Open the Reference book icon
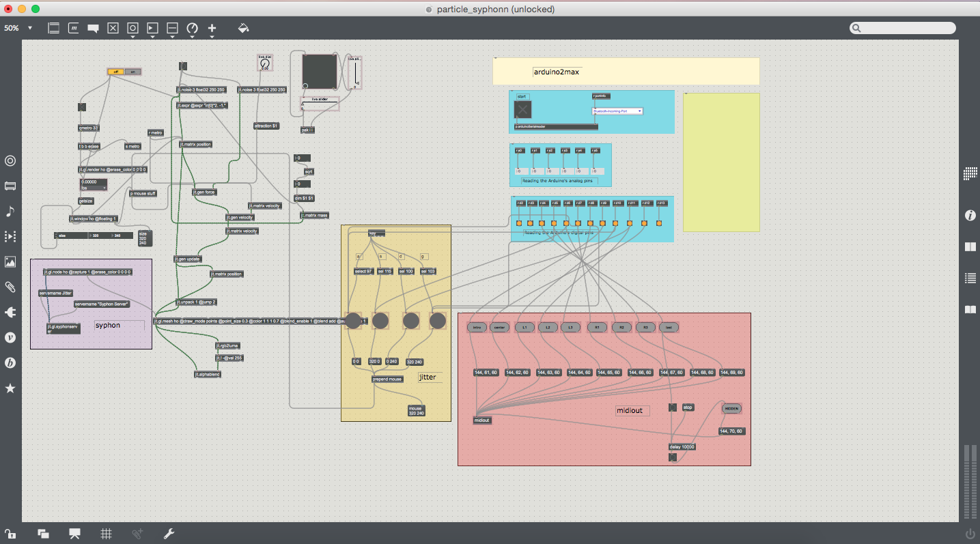Screen dimensions: 980x544 point(970,247)
